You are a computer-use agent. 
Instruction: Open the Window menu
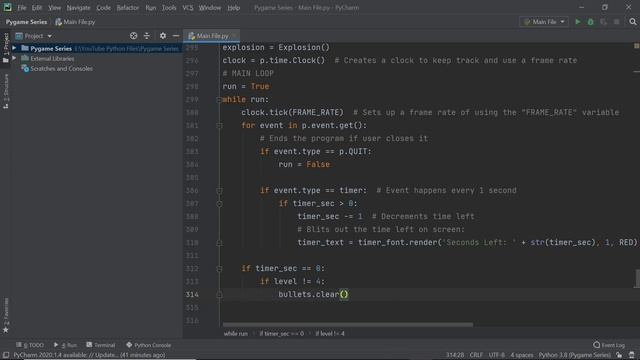pos(210,8)
